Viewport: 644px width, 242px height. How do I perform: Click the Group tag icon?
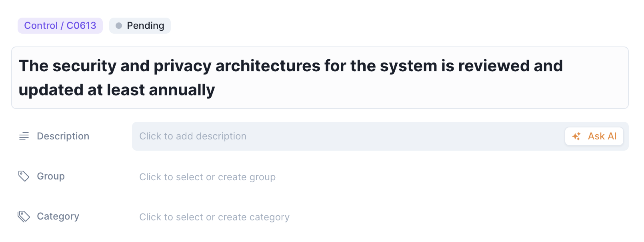24,176
